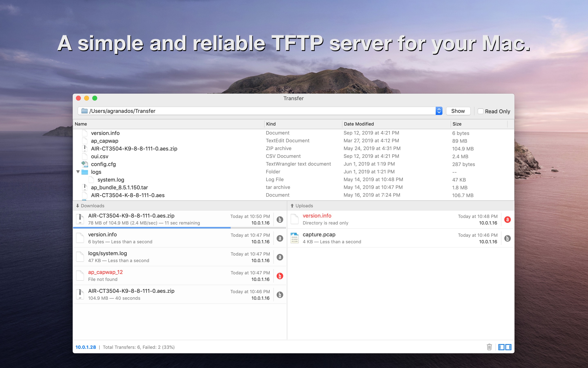The height and width of the screenshot is (368, 588).
Task: Sort by the Kind column header
Action: 303,124
